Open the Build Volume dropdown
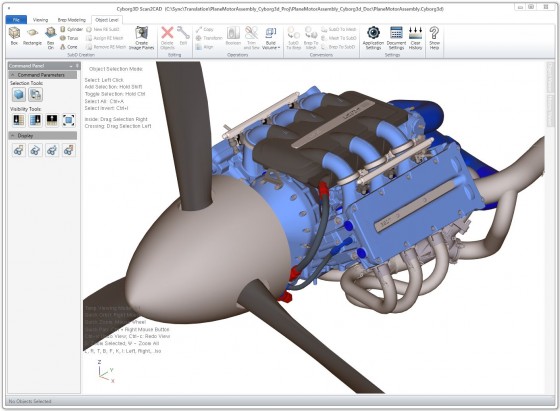Viewport: 560px width, 411px height. coord(271,37)
